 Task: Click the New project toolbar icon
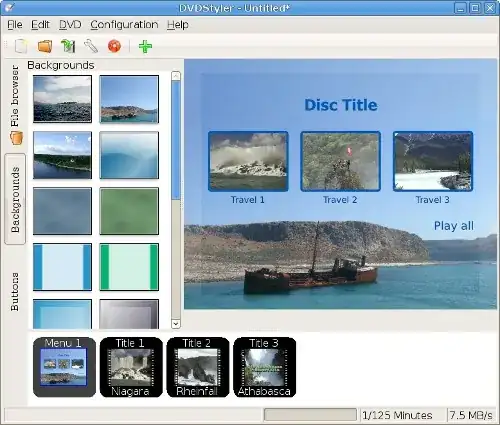coord(21,46)
